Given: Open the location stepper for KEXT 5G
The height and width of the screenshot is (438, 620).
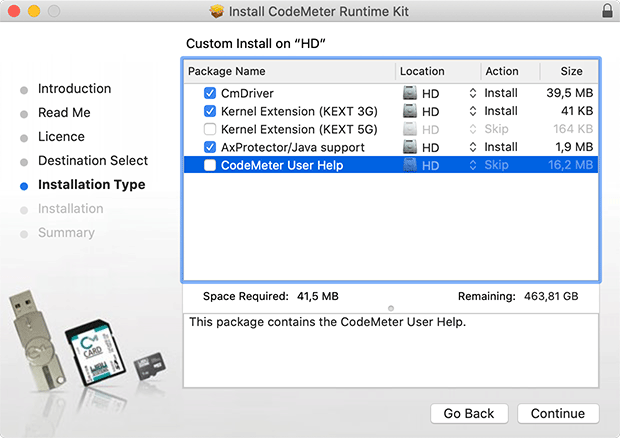Looking at the screenshot, I should click(x=473, y=129).
